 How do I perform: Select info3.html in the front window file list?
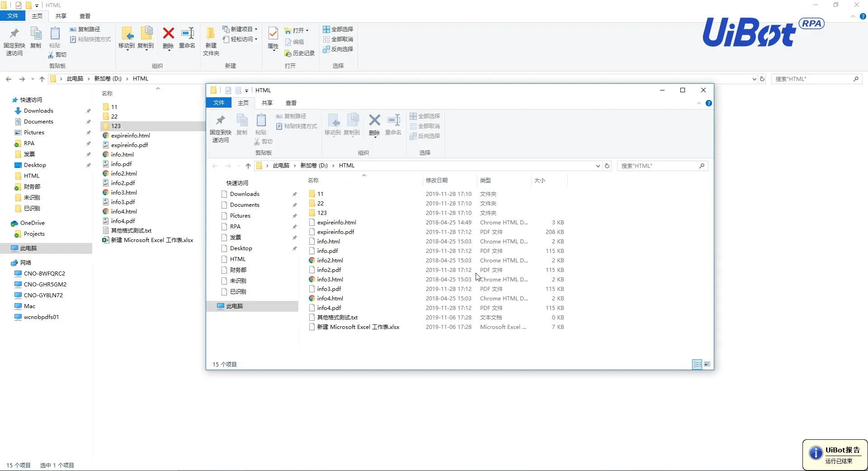[x=330, y=280]
